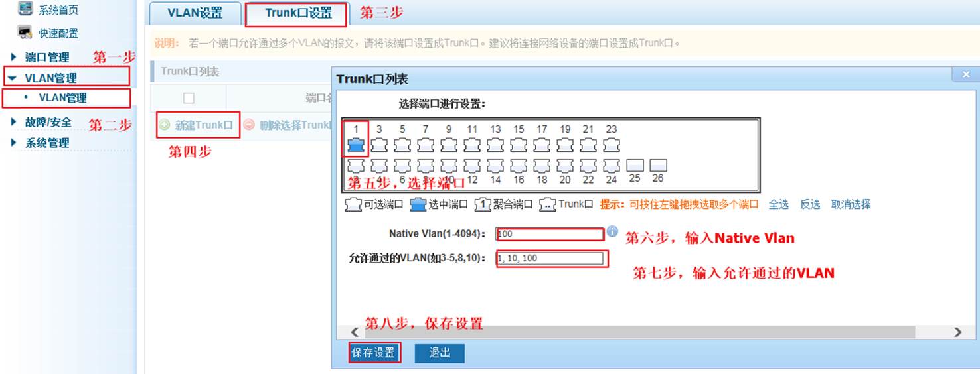This screenshot has height=374, width=980.
Task: Click info icon beside Native Vlan field
Action: [x=612, y=232]
